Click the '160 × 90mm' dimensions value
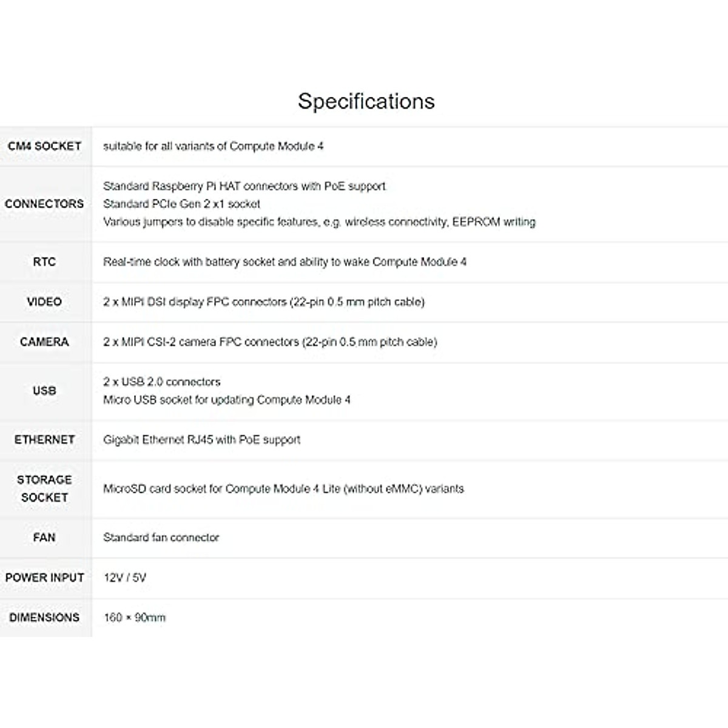Viewport: 728px width, 728px height. tap(135, 618)
